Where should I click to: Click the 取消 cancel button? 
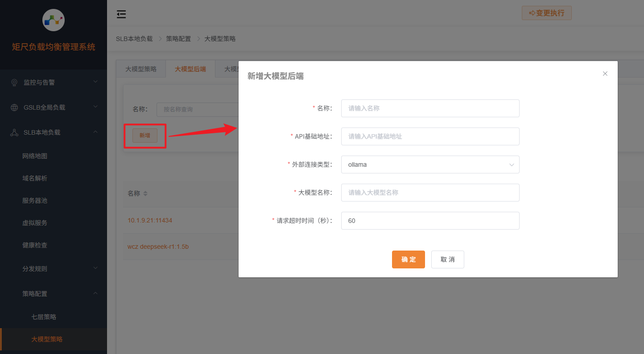(447, 259)
